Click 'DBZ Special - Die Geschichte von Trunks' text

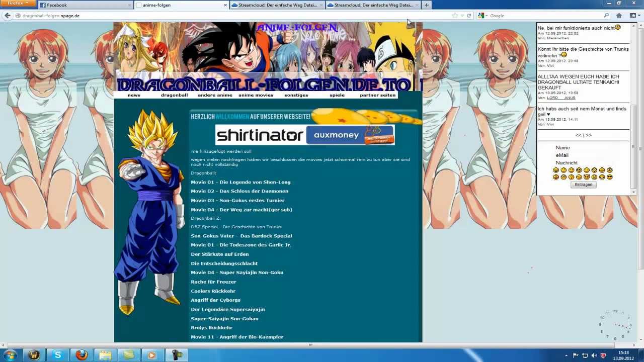pyautogui.click(x=236, y=227)
